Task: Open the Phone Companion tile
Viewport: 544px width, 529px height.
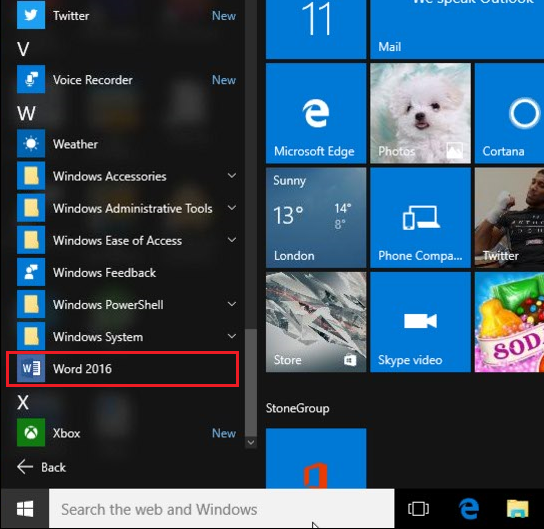Action: pyautogui.click(x=420, y=218)
